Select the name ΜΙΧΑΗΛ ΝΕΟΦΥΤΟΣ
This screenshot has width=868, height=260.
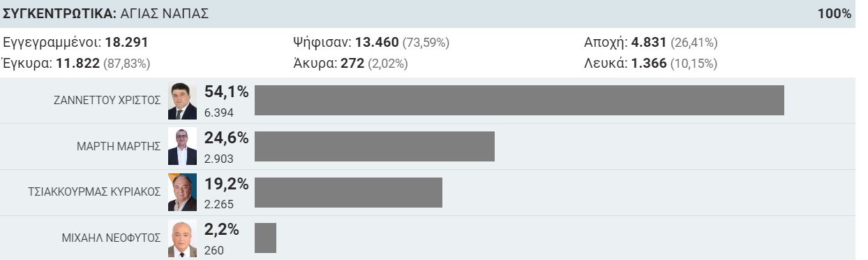[112, 238]
